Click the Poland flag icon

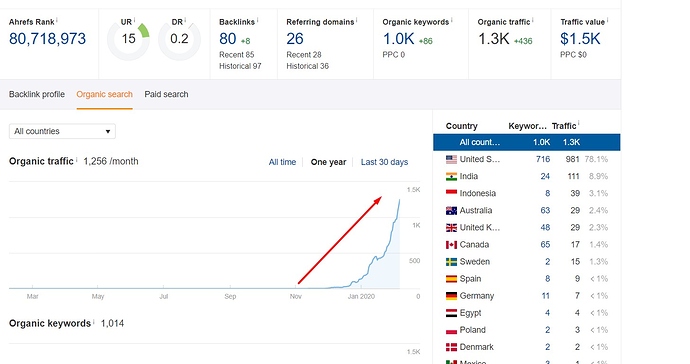pyautogui.click(x=451, y=330)
